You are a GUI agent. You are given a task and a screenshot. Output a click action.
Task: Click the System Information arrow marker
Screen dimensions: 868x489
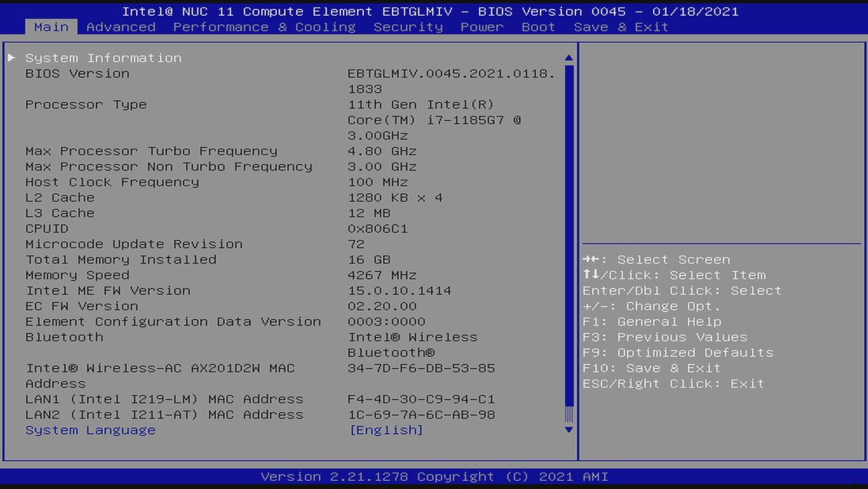click(12, 58)
